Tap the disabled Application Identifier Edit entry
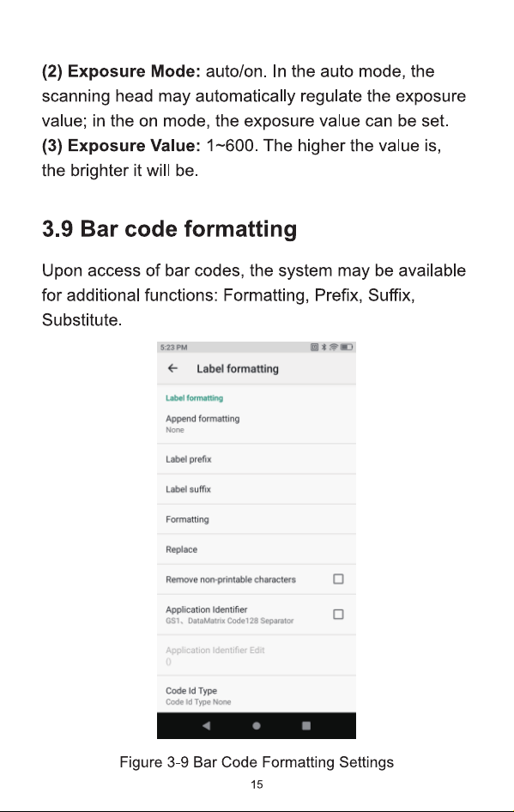 [257, 655]
